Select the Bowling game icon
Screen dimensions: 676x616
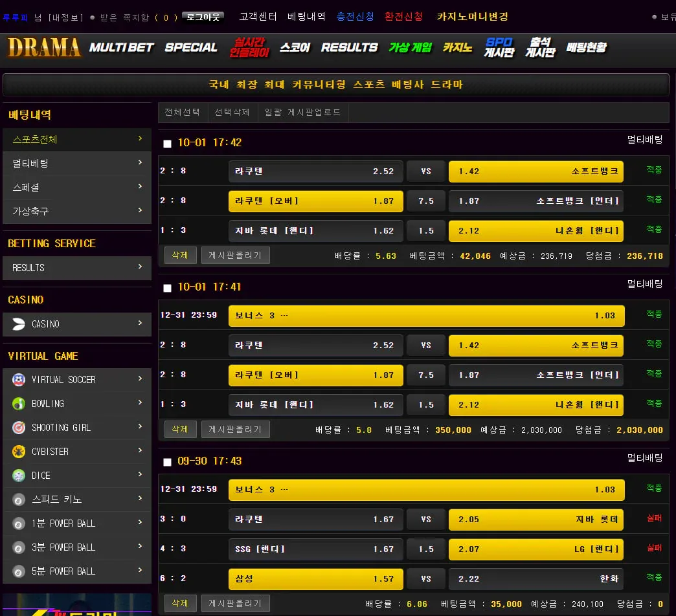(x=19, y=404)
